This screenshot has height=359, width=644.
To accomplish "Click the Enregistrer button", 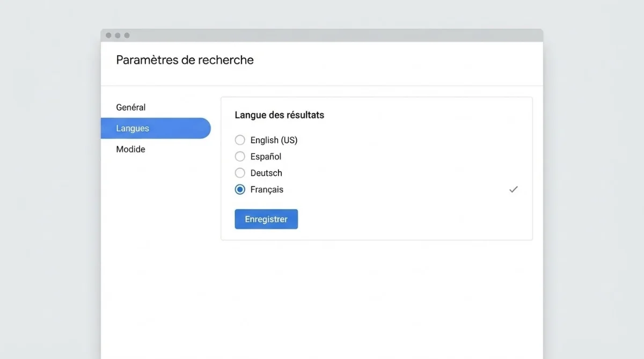I will tap(266, 219).
